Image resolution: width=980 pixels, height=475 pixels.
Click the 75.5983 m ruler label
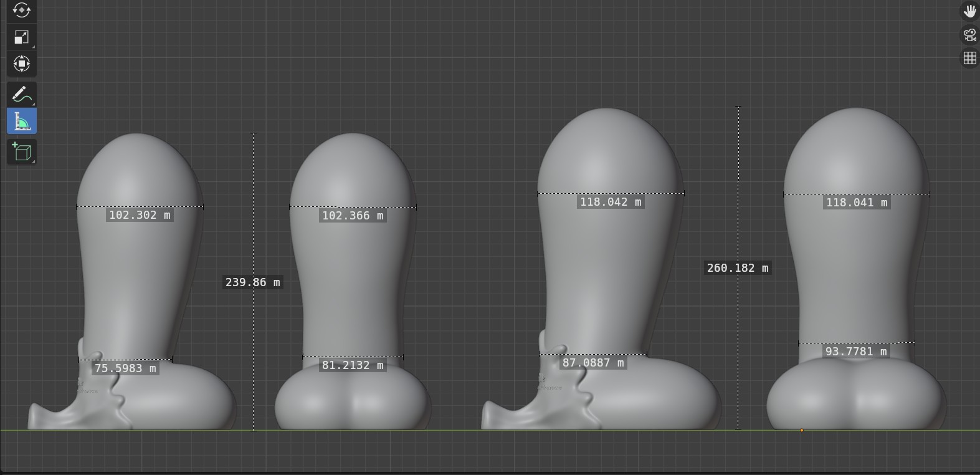coord(125,368)
